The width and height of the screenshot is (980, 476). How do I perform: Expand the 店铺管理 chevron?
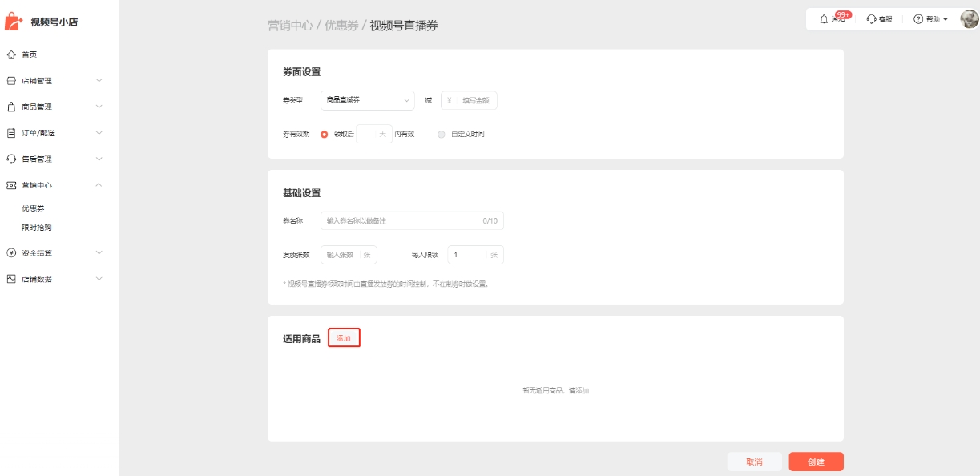point(99,81)
